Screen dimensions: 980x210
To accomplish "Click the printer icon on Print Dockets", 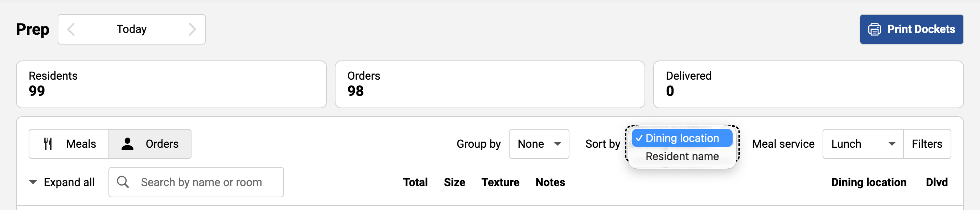I will [874, 29].
